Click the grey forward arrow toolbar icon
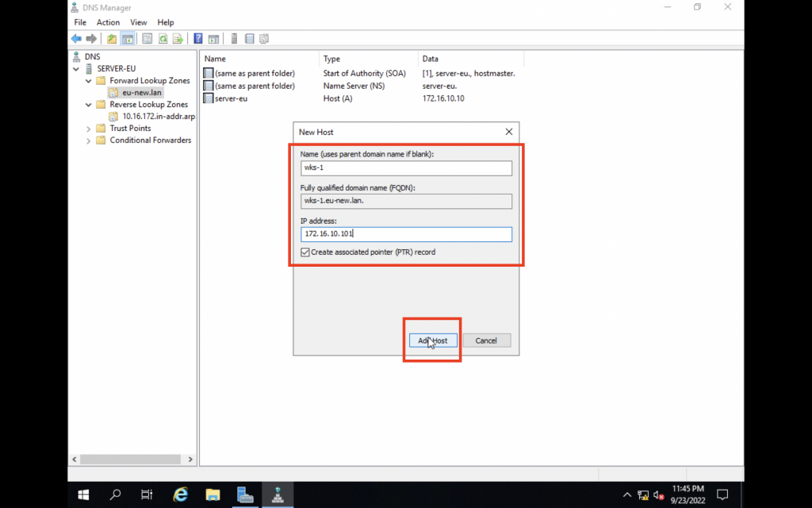 coord(91,38)
